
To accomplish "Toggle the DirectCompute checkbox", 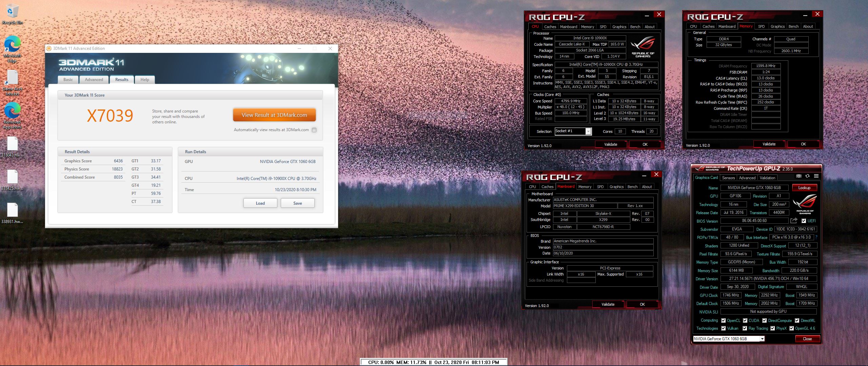I will click(x=764, y=321).
